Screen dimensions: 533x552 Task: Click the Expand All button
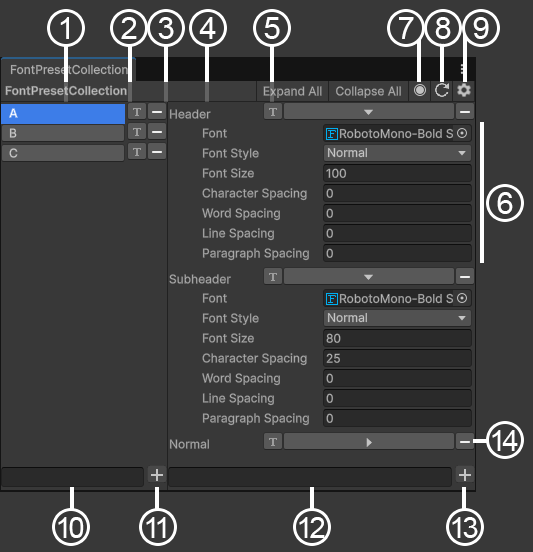point(292,91)
